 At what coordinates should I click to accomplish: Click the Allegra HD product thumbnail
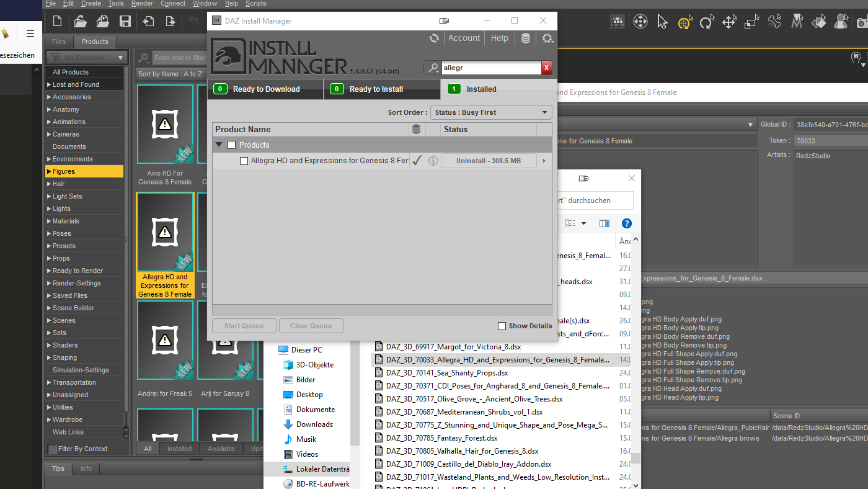pyautogui.click(x=165, y=232)
